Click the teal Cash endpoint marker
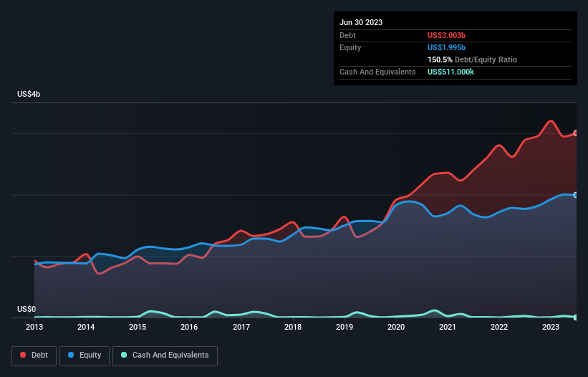This screenshot has width=588, height=377. (576, 318)
